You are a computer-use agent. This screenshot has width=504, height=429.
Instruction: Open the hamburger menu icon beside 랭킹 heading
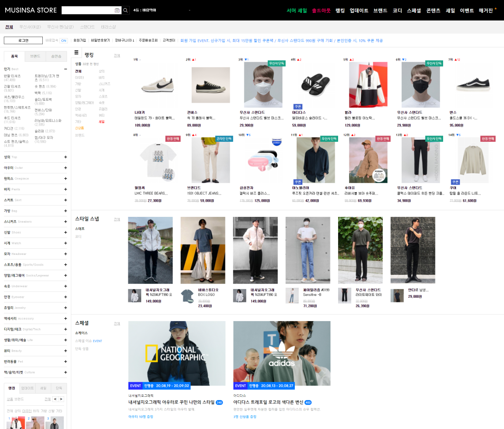point(76,52)
